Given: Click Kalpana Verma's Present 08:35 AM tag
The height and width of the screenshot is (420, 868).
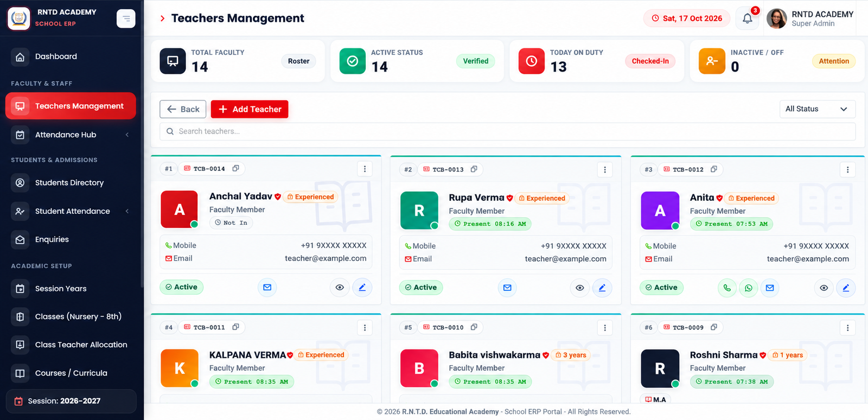Looking at the screenshot, I should (252, 381).
